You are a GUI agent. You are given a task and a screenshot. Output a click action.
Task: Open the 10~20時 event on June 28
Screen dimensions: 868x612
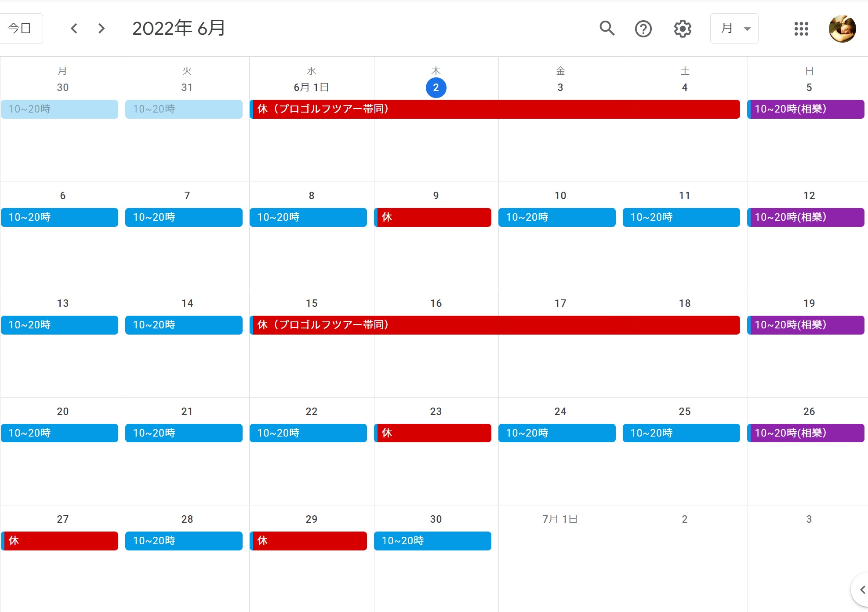[184, 541]
